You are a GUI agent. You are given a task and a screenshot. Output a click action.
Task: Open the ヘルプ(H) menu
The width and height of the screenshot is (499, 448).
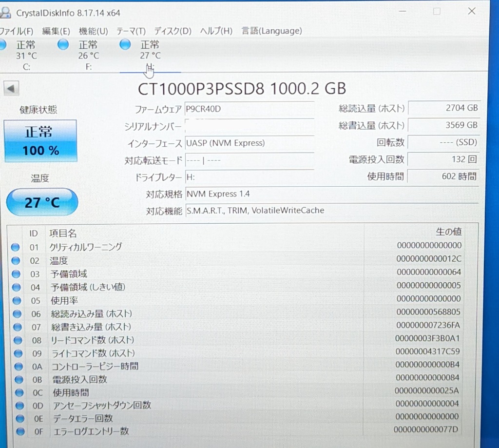click(x=216, y=31)
